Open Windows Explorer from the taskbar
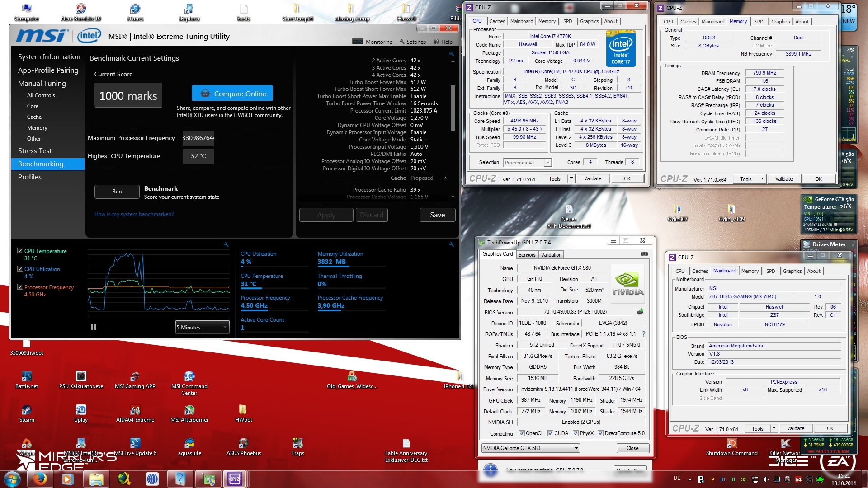The height and width of the screenshot is (488, 868). coord(96,479)
